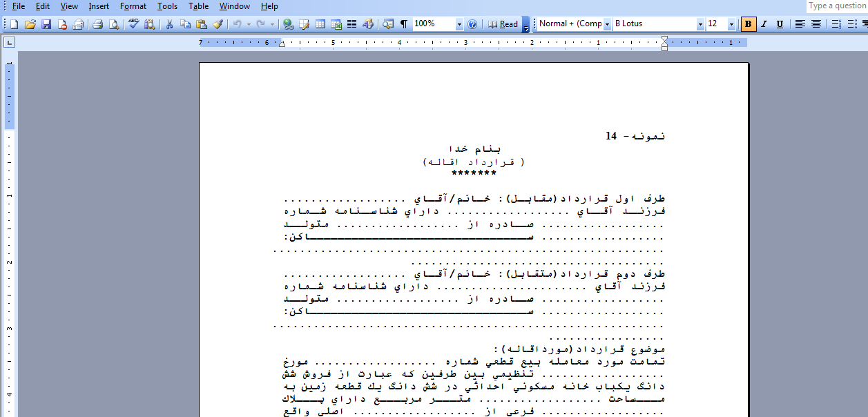Toggle Show/Hide paragraph marks

point(404,24)
